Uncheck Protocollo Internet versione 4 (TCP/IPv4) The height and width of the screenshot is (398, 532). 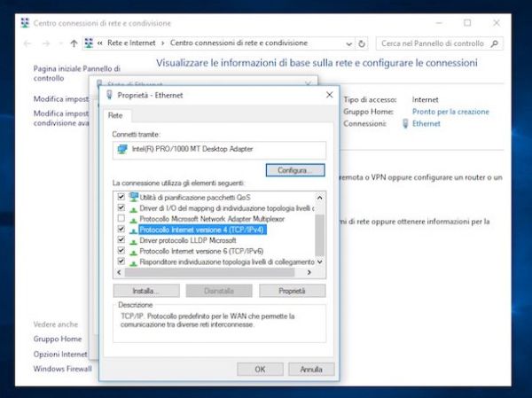121,229
